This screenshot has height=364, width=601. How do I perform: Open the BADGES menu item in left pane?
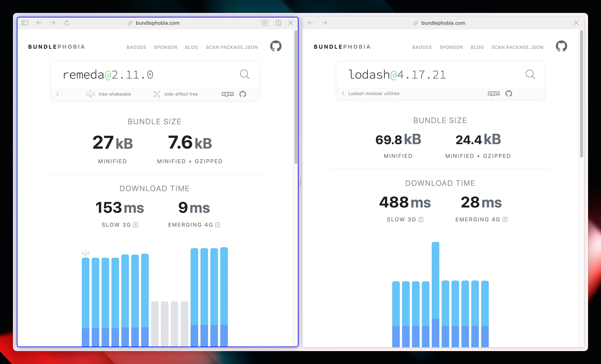click(136, 47)
